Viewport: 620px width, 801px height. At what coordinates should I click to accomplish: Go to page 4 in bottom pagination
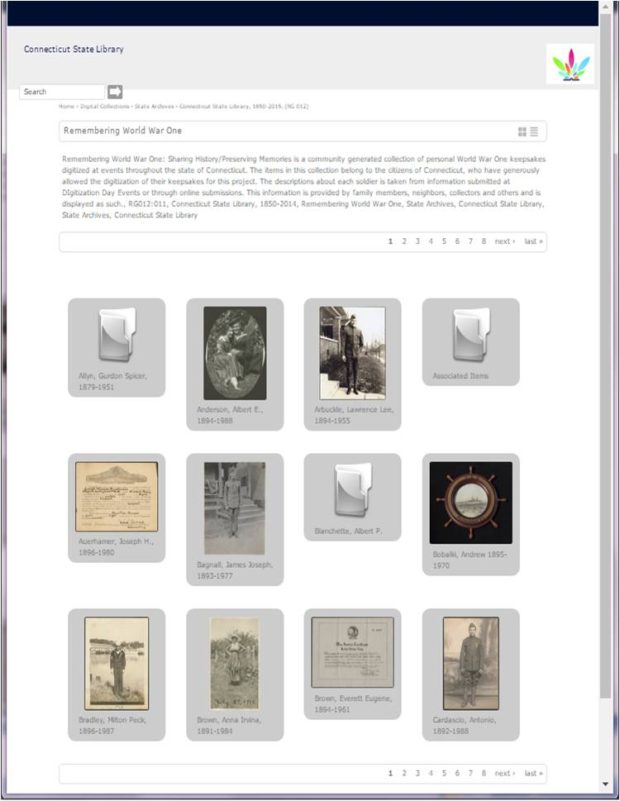[x=431, y=773]
